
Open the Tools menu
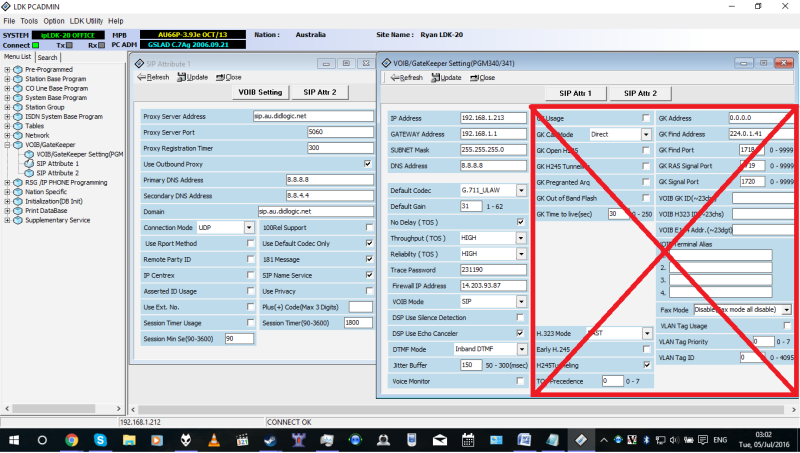[29, 21]
